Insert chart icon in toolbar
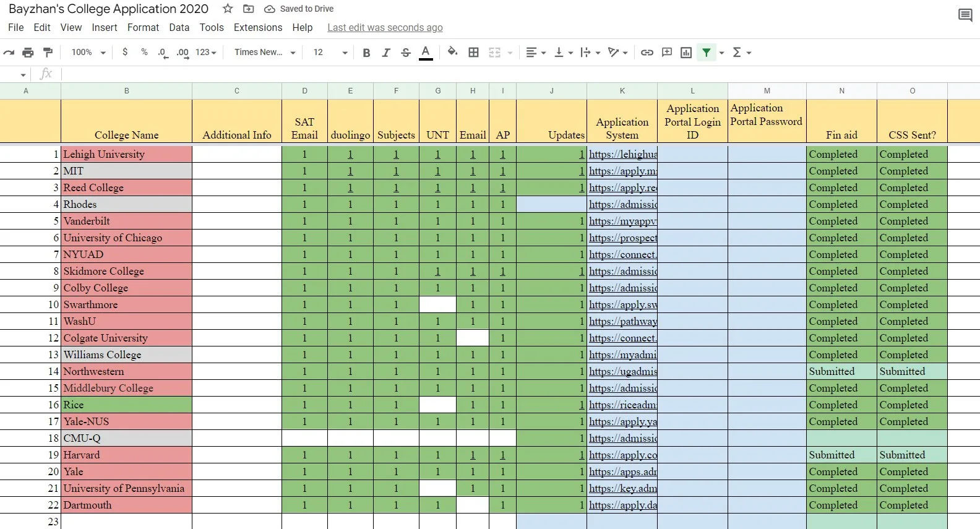The height and width of the screenshot is (529, 980). click(x=686, y=53)
